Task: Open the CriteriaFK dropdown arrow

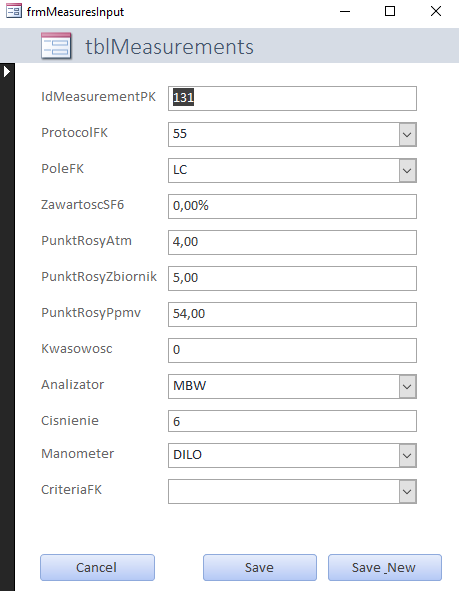Action: click(407, 492)
